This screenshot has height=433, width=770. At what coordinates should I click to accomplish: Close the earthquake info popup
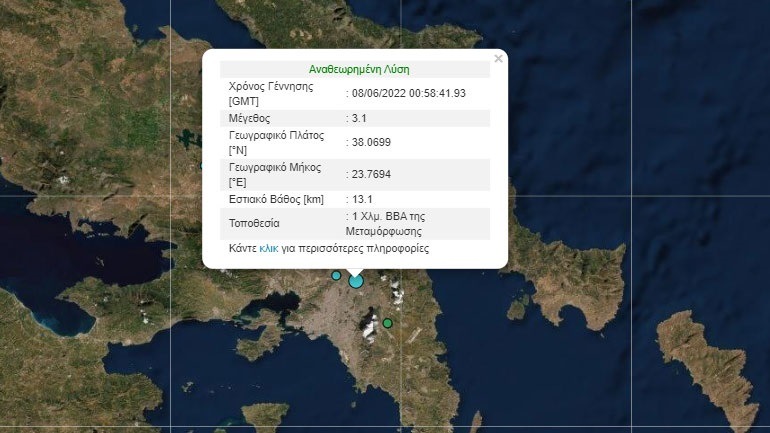pos(498,59)
